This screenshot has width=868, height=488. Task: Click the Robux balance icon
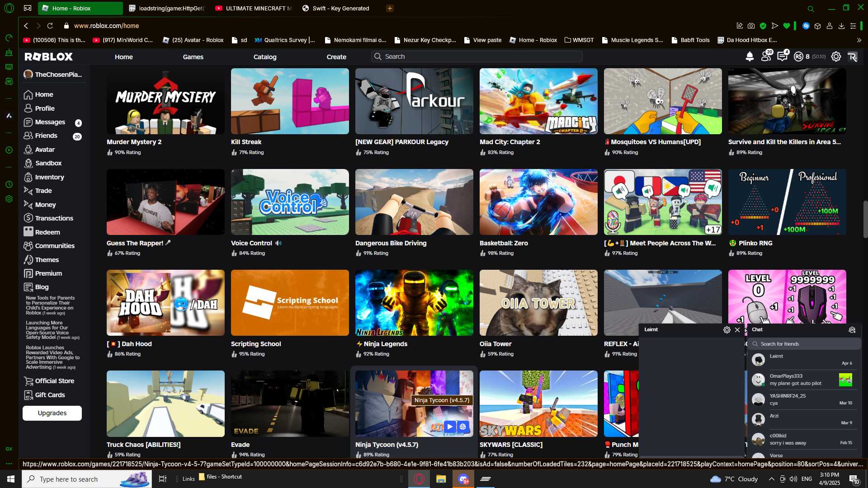[x=798, y=56]
